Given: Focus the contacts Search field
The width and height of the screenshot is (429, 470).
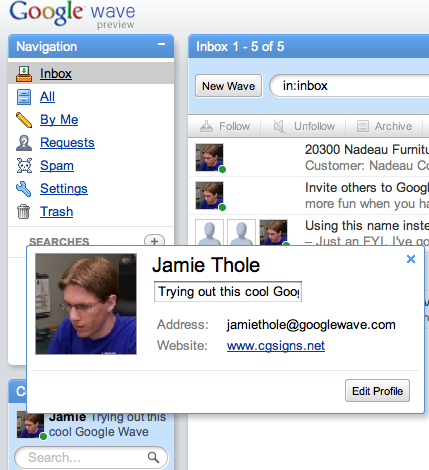Looking at the screenshot, I should pyautogui.click(x=91, y=457).
